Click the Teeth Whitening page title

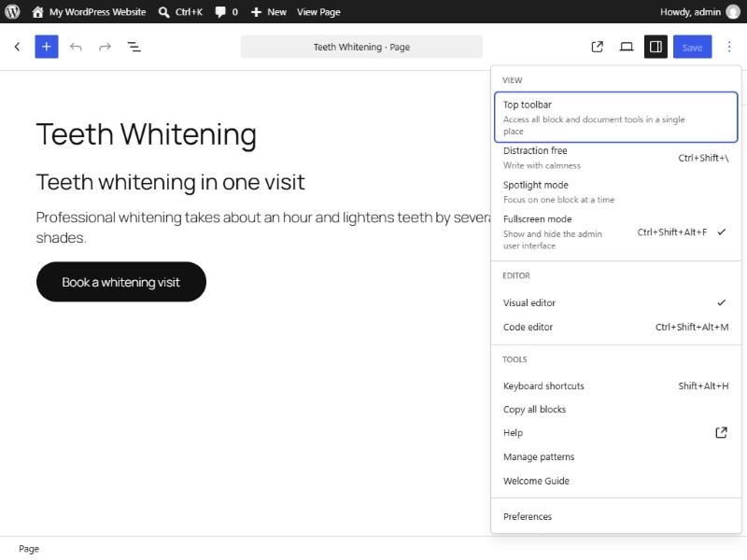pos(147,134)
